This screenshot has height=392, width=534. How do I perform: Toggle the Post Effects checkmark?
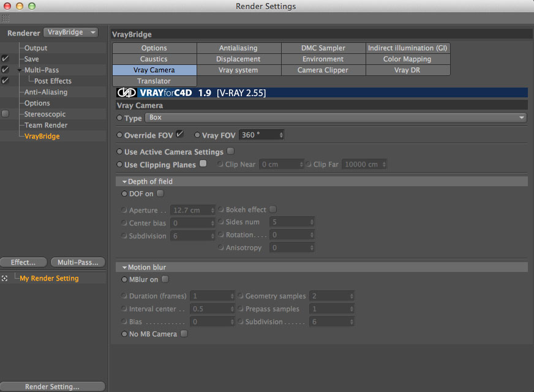pyautogui.click(x=5, y=80)
